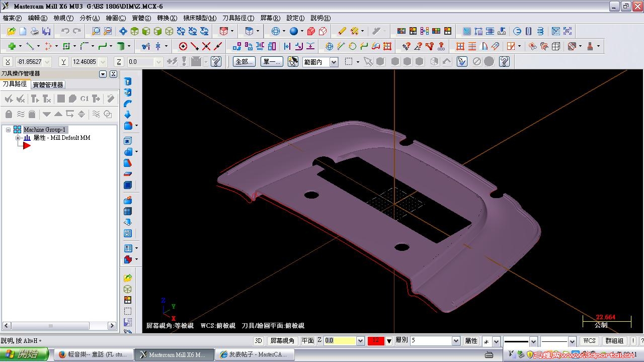Click the red circle delete entities icon
Viewport: 644px width, 362px height.
(x=183, y=46)
